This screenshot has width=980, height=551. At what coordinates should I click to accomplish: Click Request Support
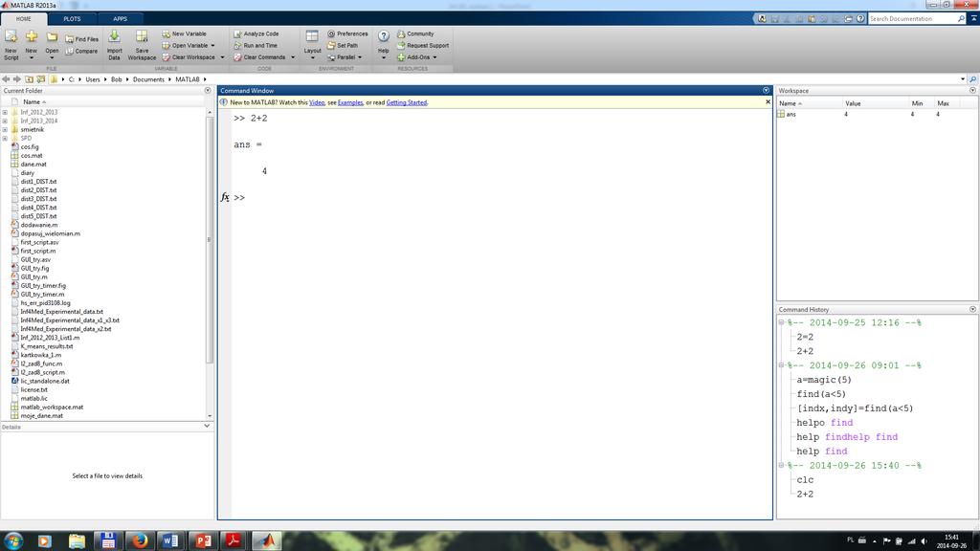(423, 46)
